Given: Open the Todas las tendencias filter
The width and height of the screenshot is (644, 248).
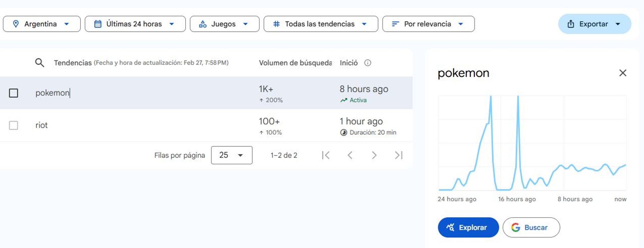Looking at the screenshot, I should [321, 24].
